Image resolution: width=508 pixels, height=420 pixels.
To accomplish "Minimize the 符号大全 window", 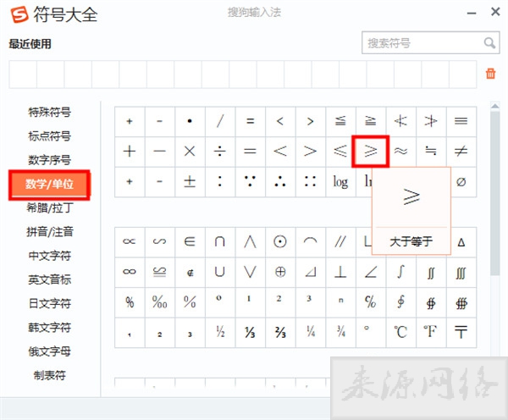I will (x=472, y=13).
